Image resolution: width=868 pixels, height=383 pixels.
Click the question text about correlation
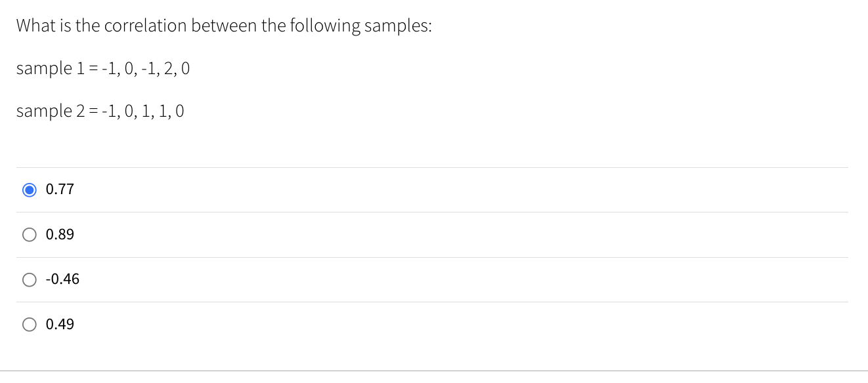(x=225, y=25)
